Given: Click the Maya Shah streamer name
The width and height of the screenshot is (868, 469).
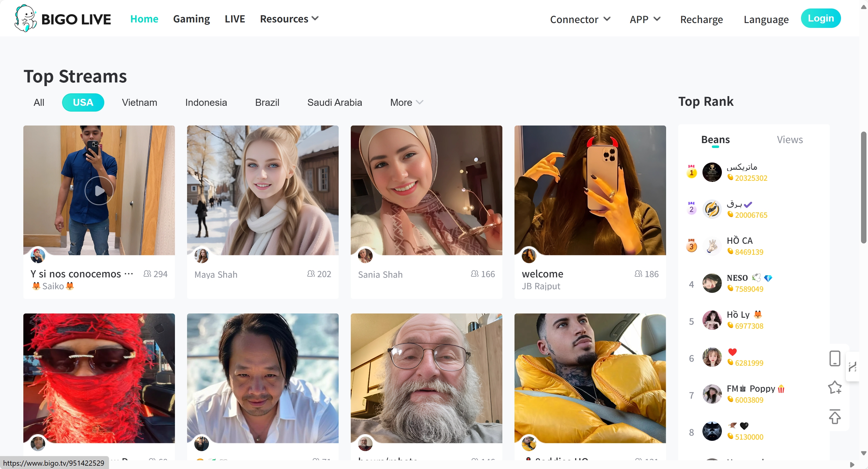Looking at the screenshot, I should click(x=216, y=275).
